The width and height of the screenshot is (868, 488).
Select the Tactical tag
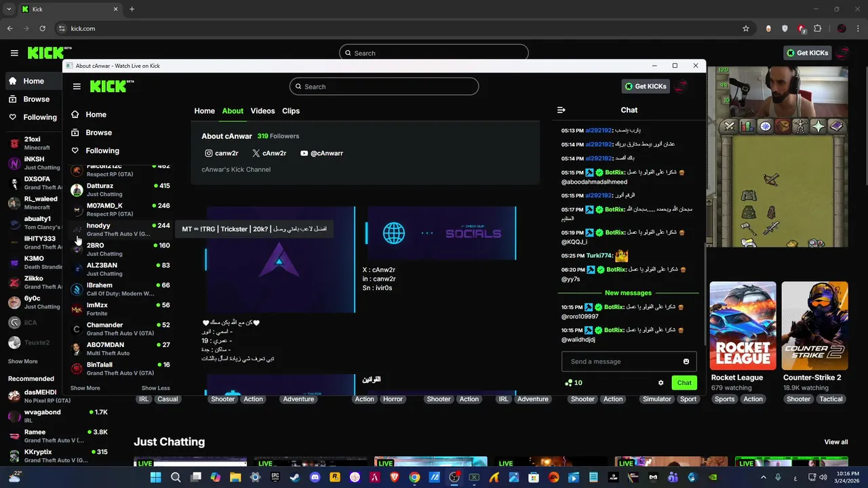coord(830,399)
